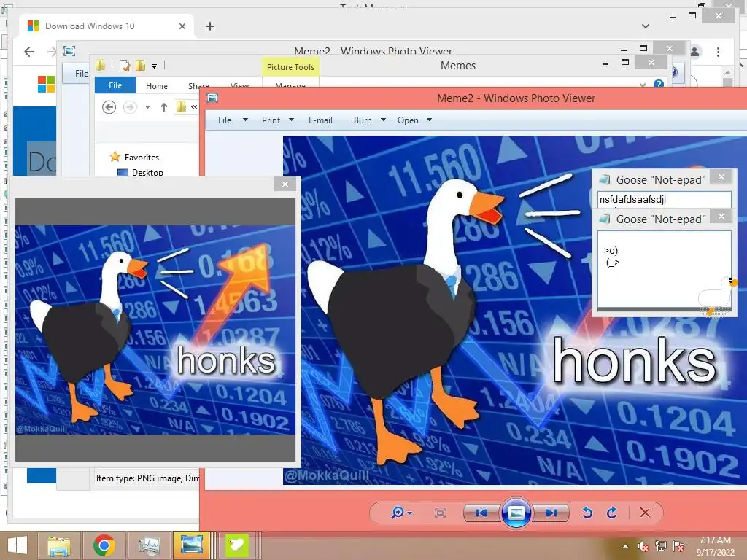747x560 pixels.
Task: Expand the zoom dropdown arrow beside magnifier
Action: (410, 513)
